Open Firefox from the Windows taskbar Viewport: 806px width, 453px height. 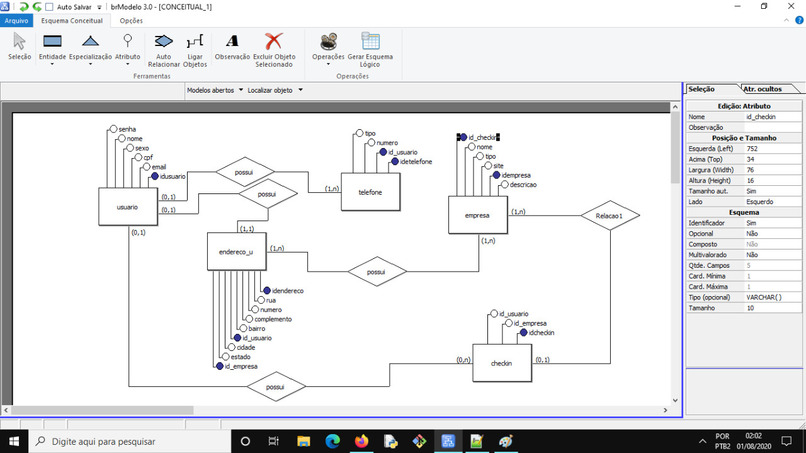(x=361, y=441)
